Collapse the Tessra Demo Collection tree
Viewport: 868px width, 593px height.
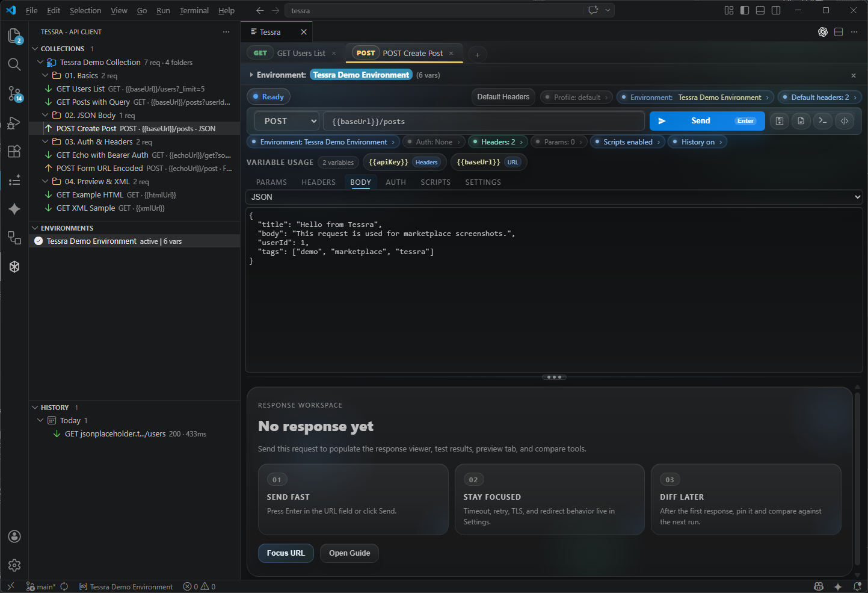(x=40, y=62)
